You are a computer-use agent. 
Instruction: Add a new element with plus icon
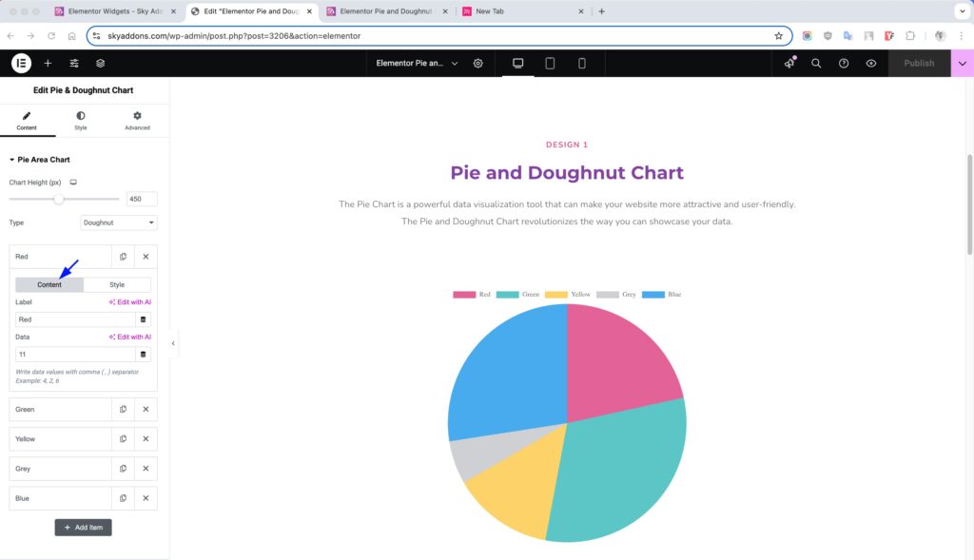[48, 64]
